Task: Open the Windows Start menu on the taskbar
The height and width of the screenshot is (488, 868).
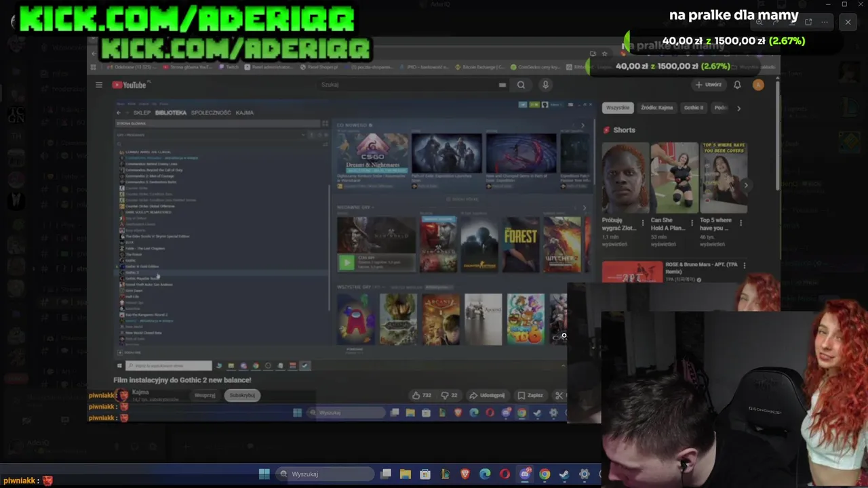Action: pyautogui.click(x=264, y=474)
